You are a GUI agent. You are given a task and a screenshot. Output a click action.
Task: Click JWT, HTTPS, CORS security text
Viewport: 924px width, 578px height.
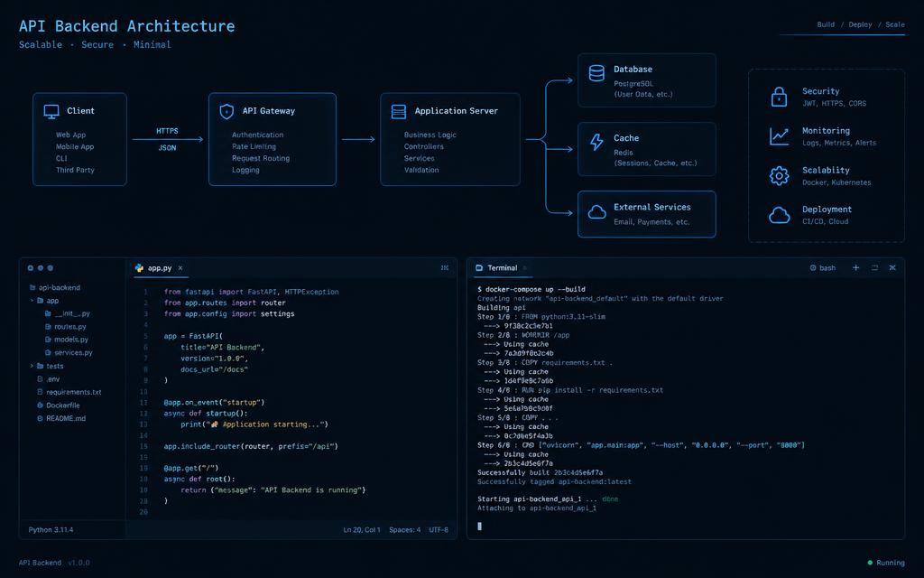pyautogui.click(x=834, y=103)
